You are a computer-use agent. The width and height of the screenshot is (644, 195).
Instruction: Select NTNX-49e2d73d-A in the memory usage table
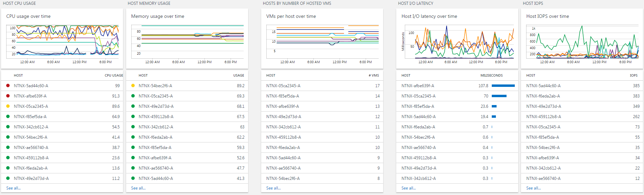(156, 106)
